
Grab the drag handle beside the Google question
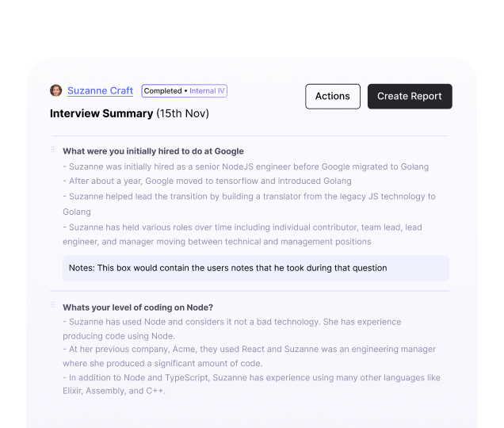point(53,150)
